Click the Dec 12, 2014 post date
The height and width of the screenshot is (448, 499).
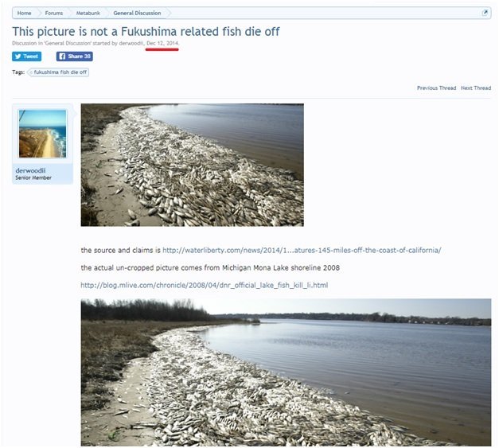pyautogui.click(x=162, y=43)
